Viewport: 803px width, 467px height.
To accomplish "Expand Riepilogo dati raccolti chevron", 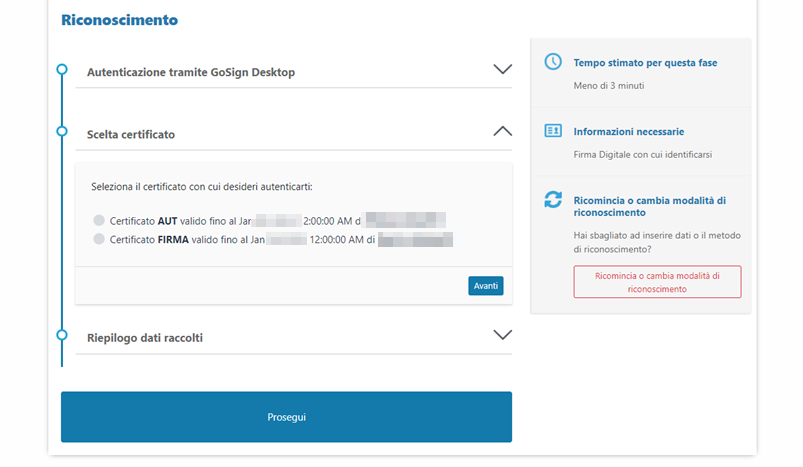I will click(502, 335).
